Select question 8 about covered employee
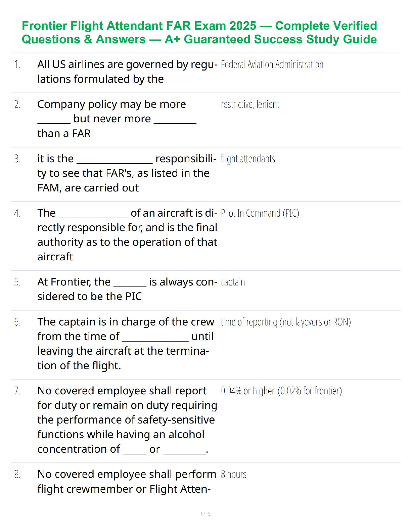The height and width of the screenshot is (532, 411). pos(127,481)
